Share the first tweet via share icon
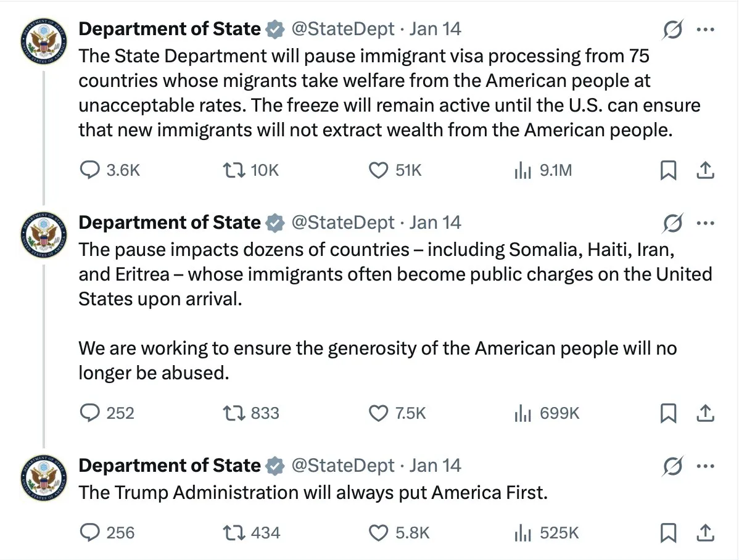739x560 pixels. pyautogui.click(x=705, y=170)
